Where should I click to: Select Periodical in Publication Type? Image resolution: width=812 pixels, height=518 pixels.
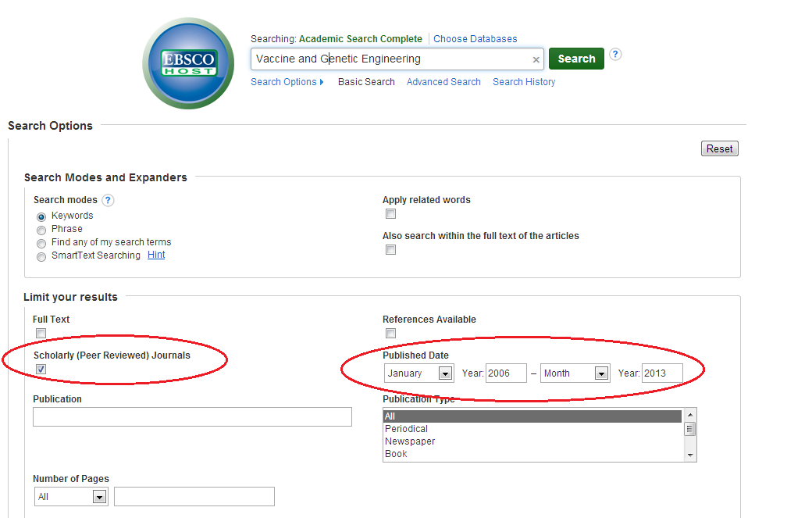coord(405,428)
